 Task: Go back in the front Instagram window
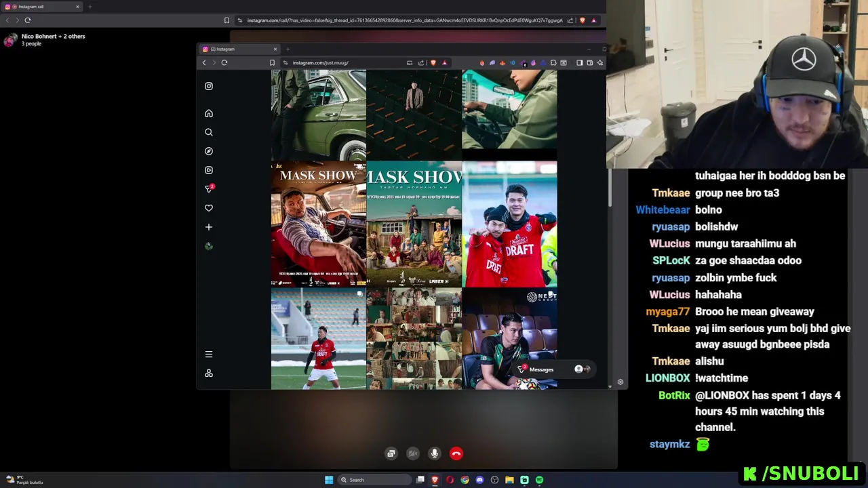click(204, 62)
